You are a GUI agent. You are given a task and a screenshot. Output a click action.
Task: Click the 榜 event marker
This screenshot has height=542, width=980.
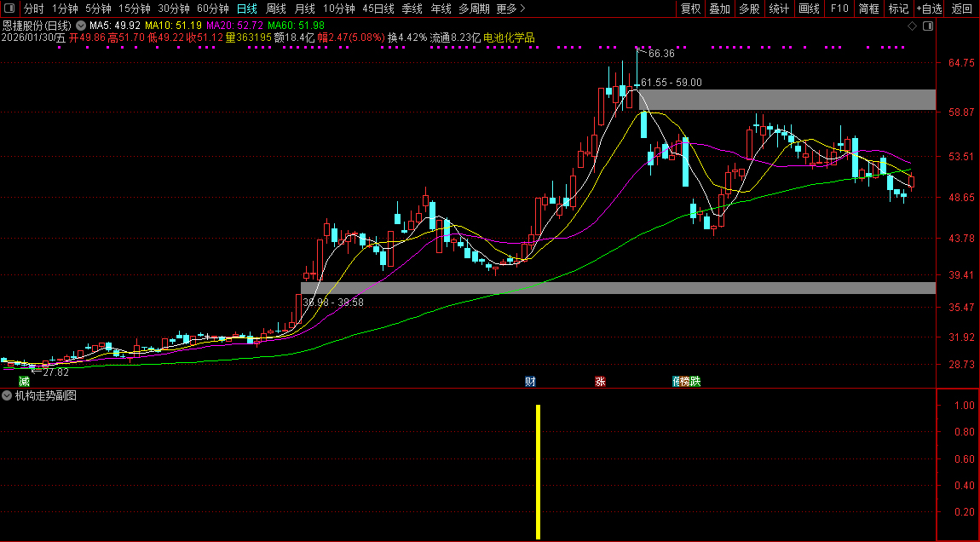pos(686,381)
